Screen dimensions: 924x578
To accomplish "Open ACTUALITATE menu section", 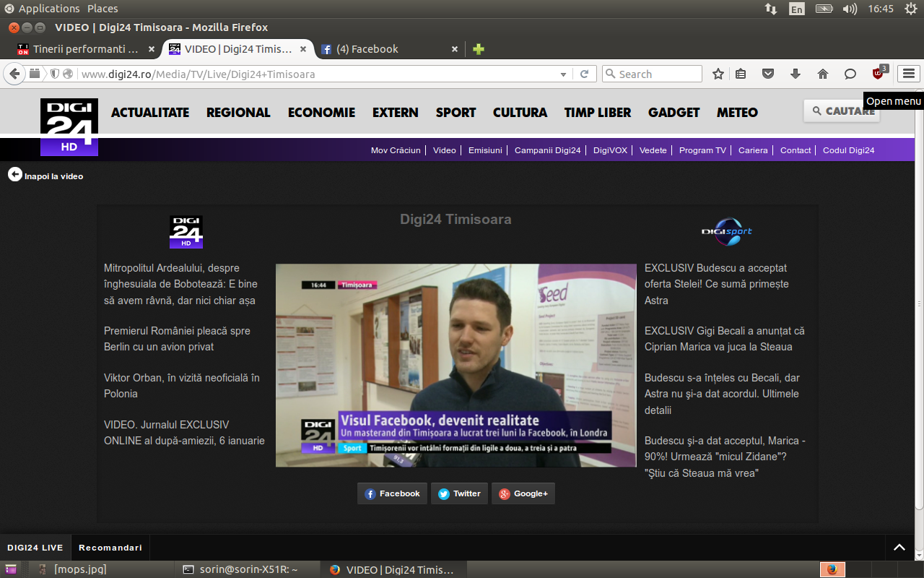I will 150,112.
